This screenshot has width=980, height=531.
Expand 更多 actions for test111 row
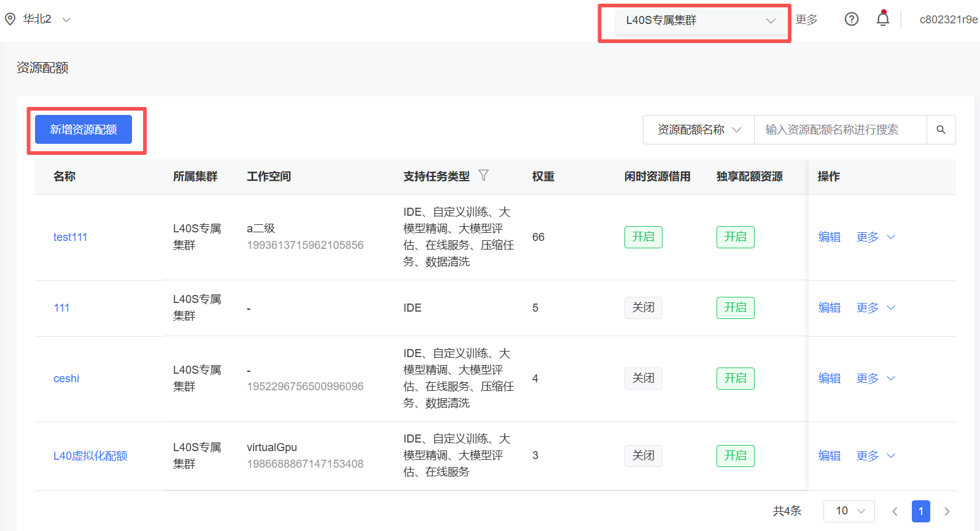(875, 237)
